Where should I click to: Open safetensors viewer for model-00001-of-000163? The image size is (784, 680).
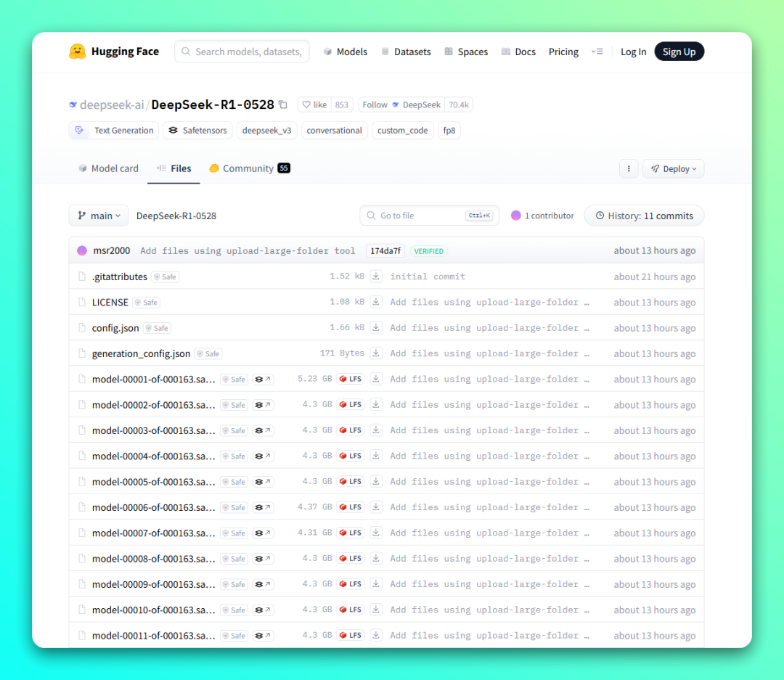click(x=263, y=380)
